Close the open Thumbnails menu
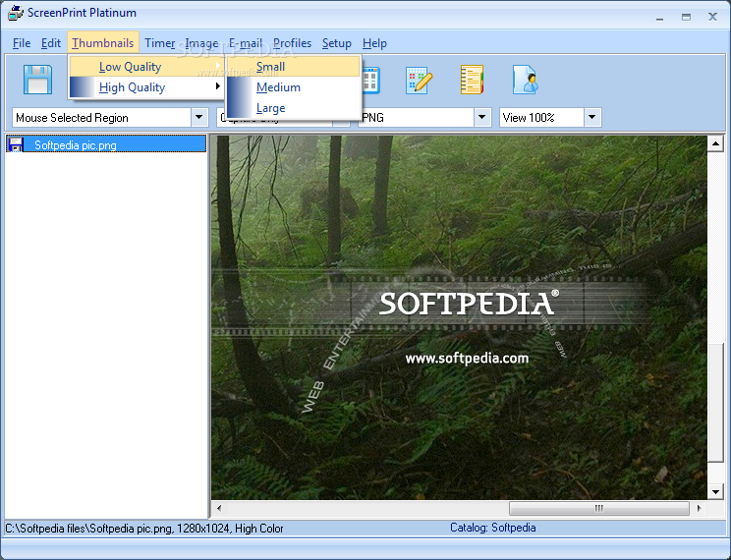 click(x=103, y=43)
